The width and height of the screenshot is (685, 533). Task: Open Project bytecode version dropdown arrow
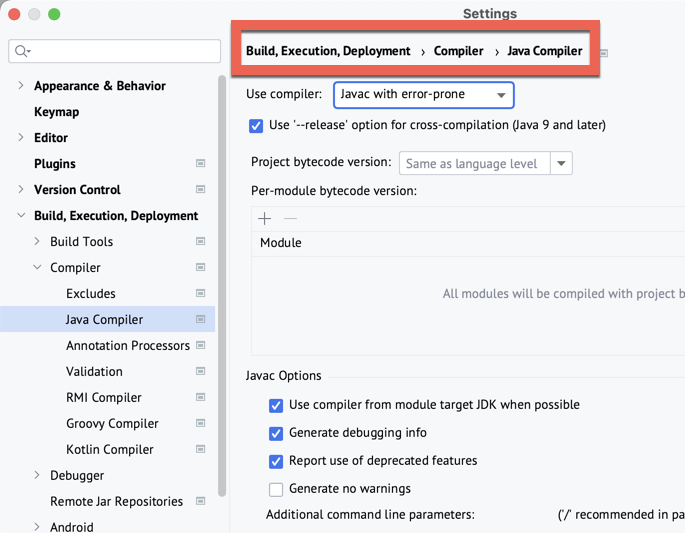[561, 163]
